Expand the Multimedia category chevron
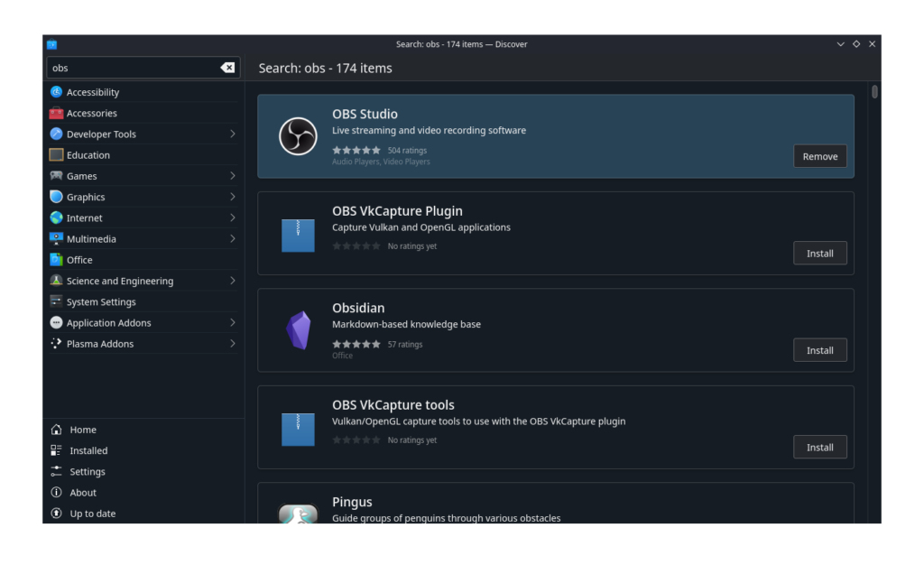The image size is (924, 574). [x=232, y=239]
